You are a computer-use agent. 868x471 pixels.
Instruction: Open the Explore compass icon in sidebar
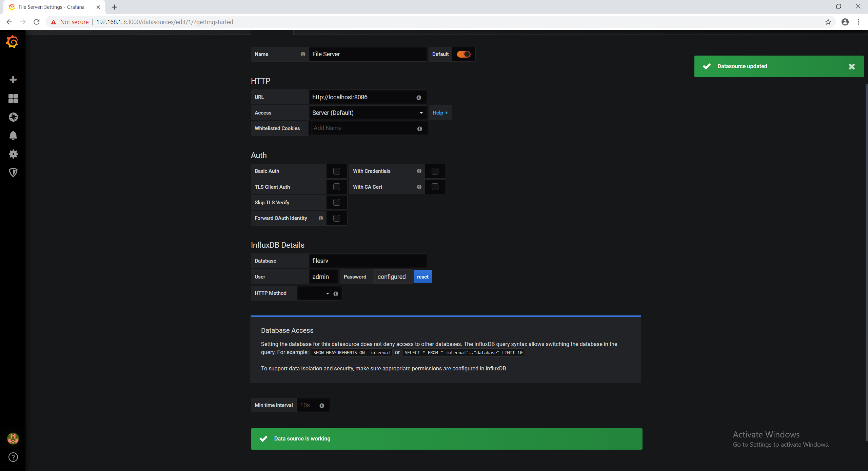pos(13,117)
